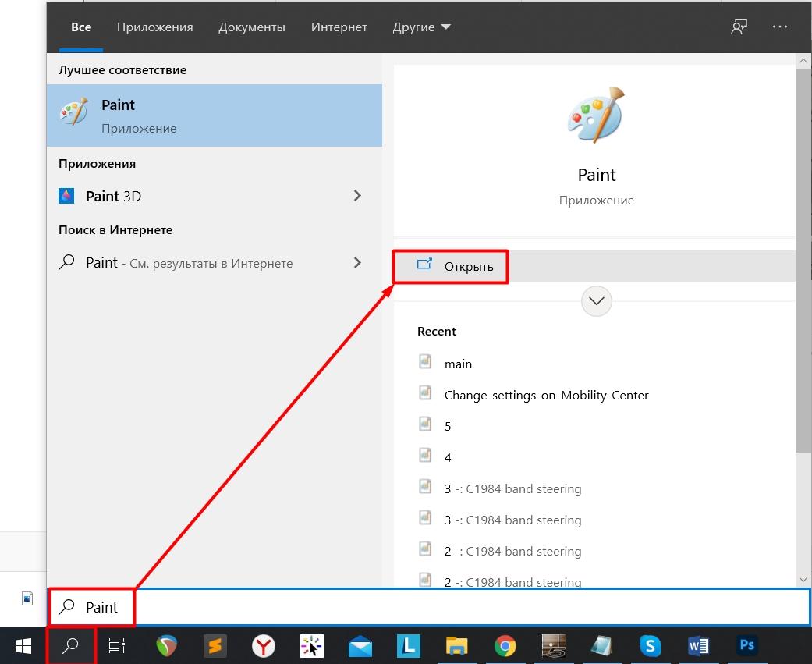Open the Mail app from the taskbar
The height and width of the screenshot is (664, 812).
coord(360,646)
